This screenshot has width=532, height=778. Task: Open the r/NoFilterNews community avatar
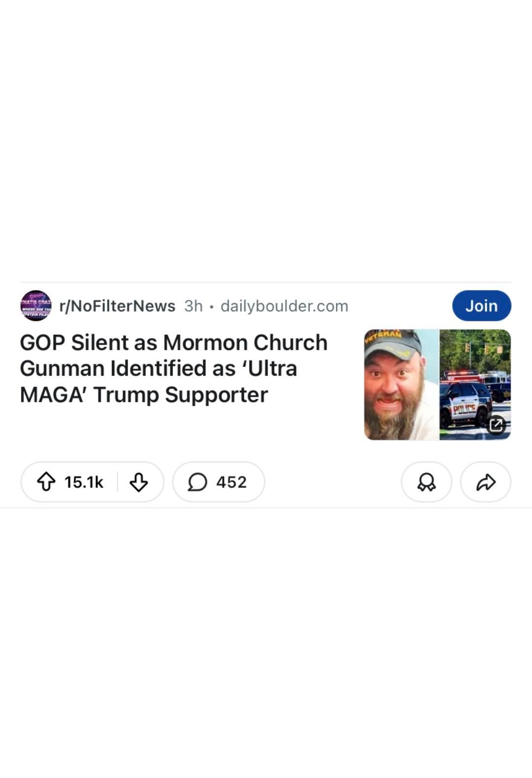pos(35,306)
